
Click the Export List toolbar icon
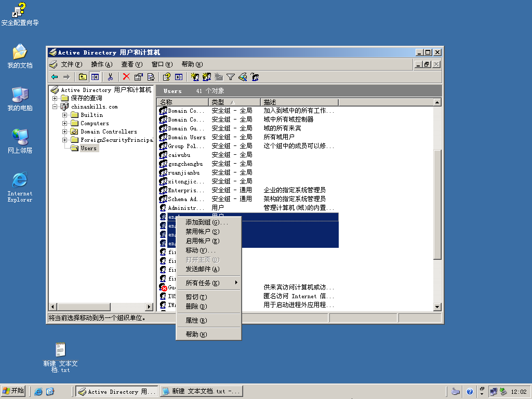pos(151,77)
